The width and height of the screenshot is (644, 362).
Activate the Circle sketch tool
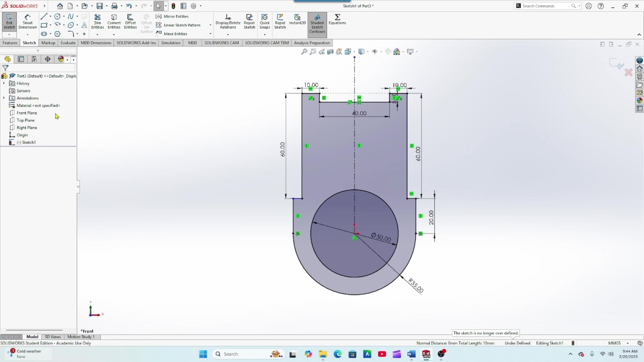coord(57,16)
